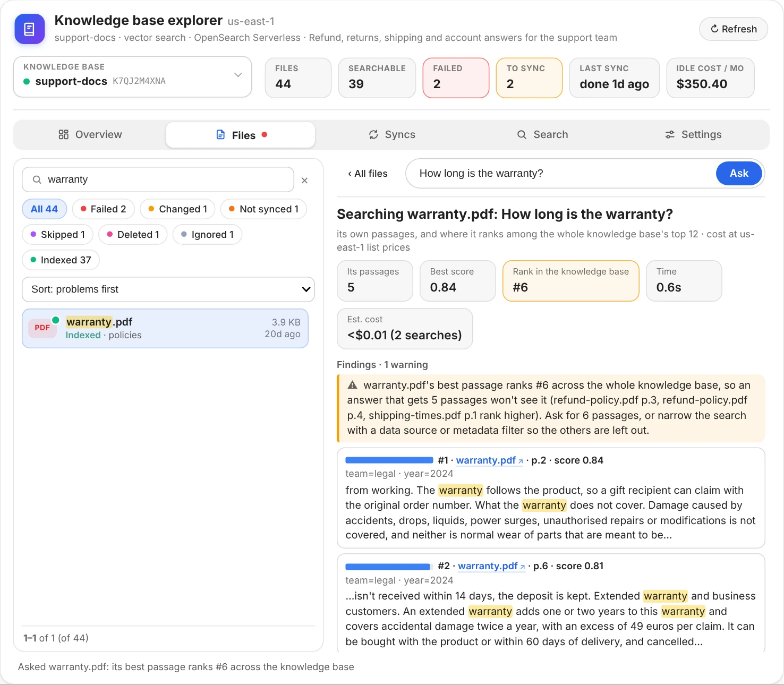Click the PDF icon of warranty.pdf

(42, 328)
